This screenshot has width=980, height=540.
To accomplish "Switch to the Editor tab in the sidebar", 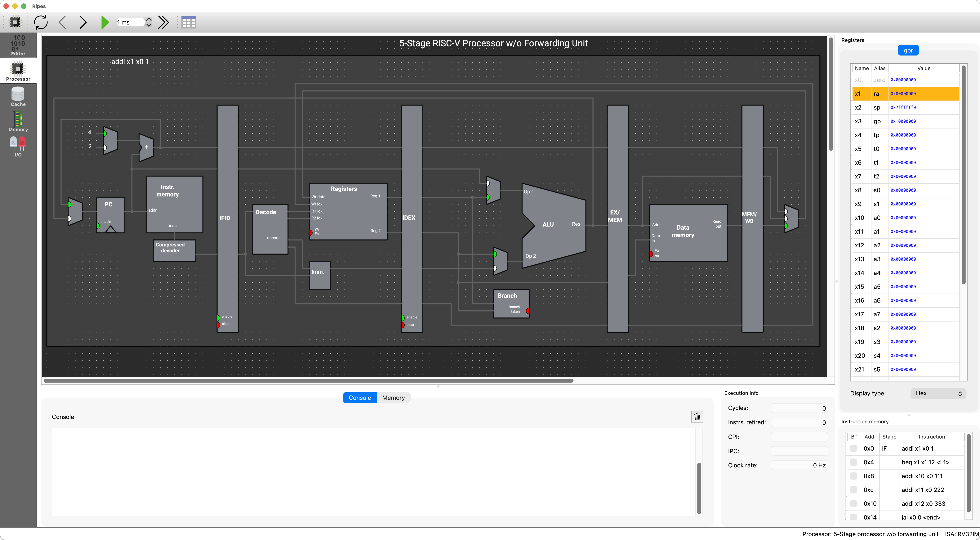I will click(18, 45).
